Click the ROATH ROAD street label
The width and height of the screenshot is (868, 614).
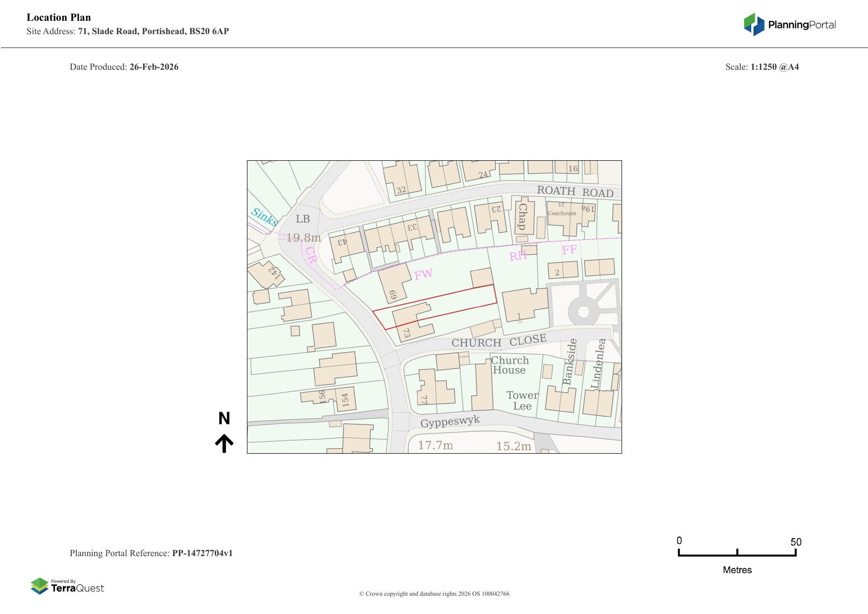tap(575, 191)
